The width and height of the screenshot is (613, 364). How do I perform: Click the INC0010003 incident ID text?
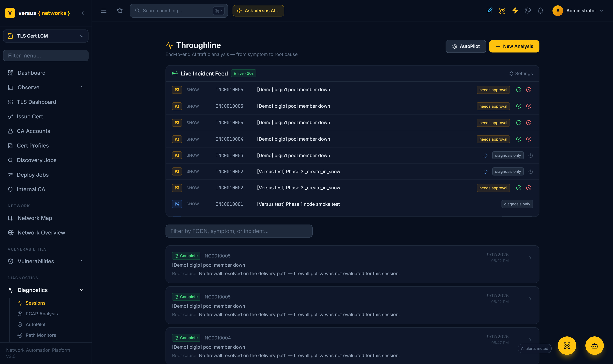coord(229,156)
